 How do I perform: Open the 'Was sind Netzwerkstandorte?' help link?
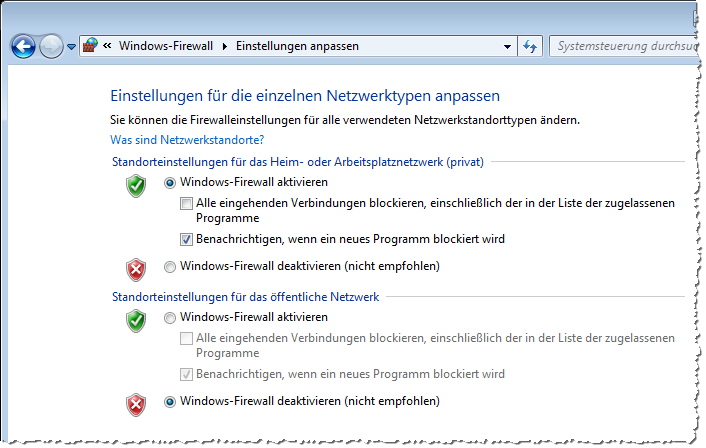(x=187, y=140)
